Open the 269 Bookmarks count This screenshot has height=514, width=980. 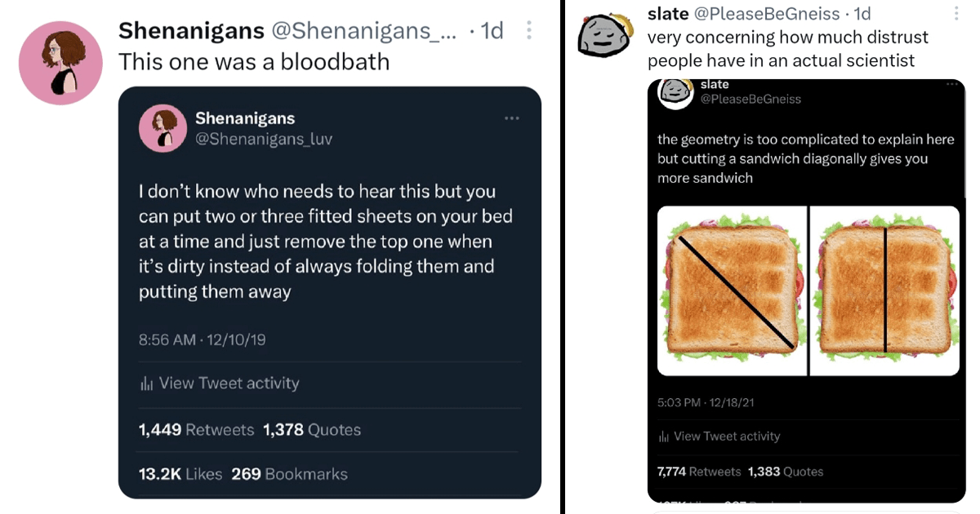pyautogui.click(x=289, y=474)
